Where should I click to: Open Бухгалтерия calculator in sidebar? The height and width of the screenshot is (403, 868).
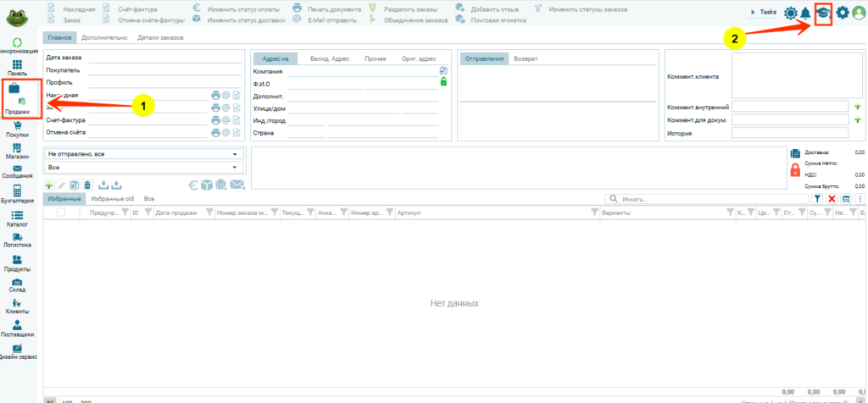pos(18,193)
